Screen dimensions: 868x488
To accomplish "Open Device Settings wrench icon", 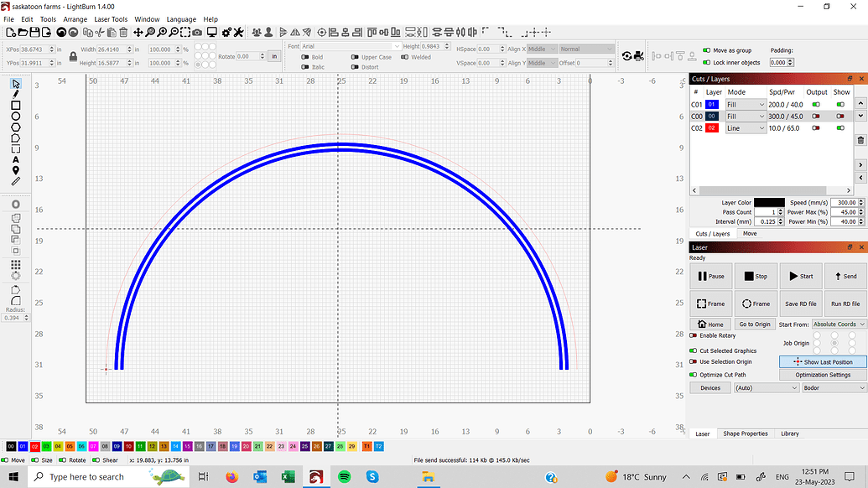I will 239,33.
